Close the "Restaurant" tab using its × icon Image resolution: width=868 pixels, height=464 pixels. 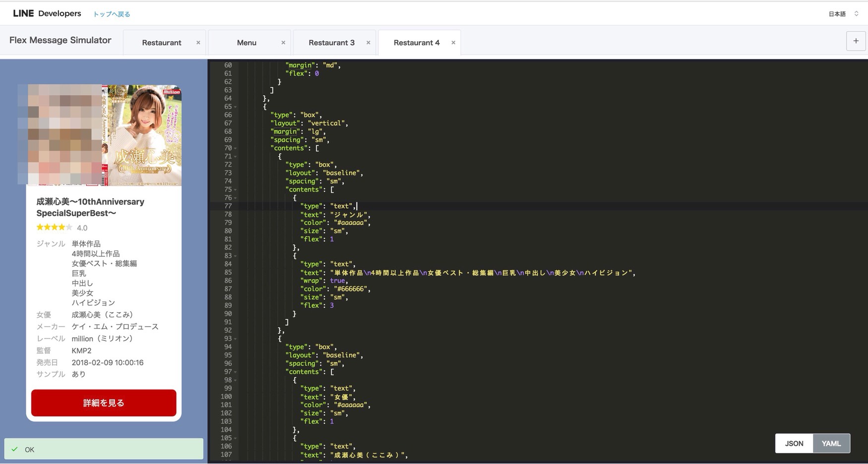pos(198,42)
